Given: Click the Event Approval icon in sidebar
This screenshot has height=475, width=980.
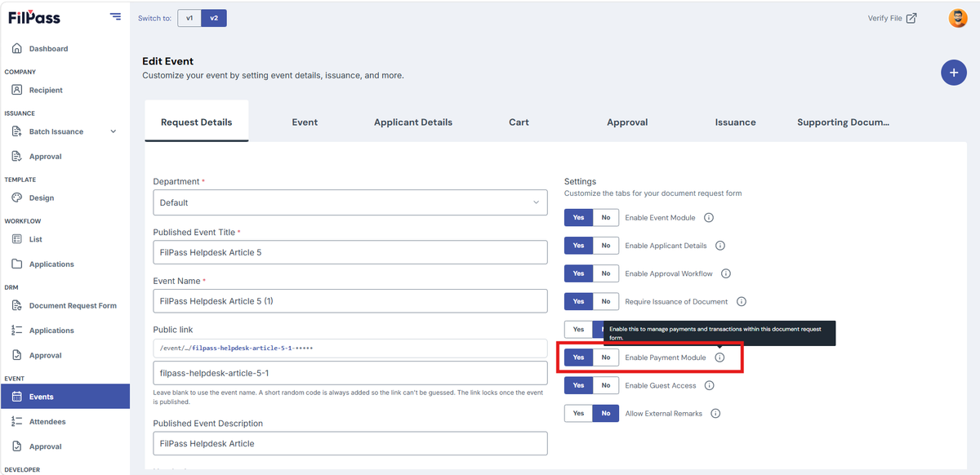Looking at the screenshot, I should point(16,446).
